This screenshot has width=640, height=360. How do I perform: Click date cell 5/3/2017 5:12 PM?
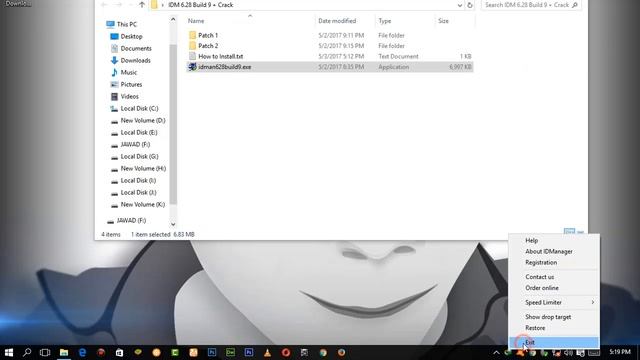(x=341, y=56)
